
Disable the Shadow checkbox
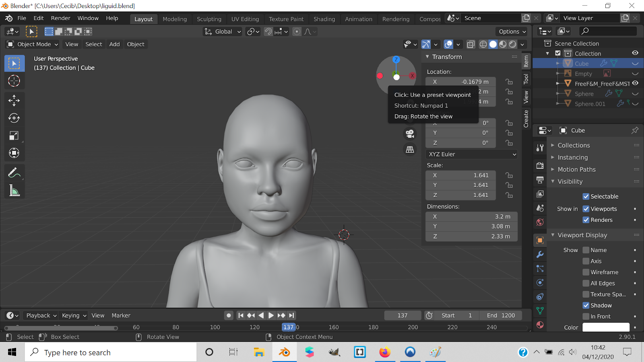pyautogui.click(x=586, y=305)
